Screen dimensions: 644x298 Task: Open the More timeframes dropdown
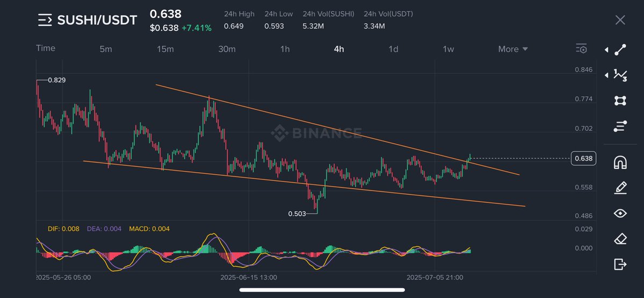513,49
